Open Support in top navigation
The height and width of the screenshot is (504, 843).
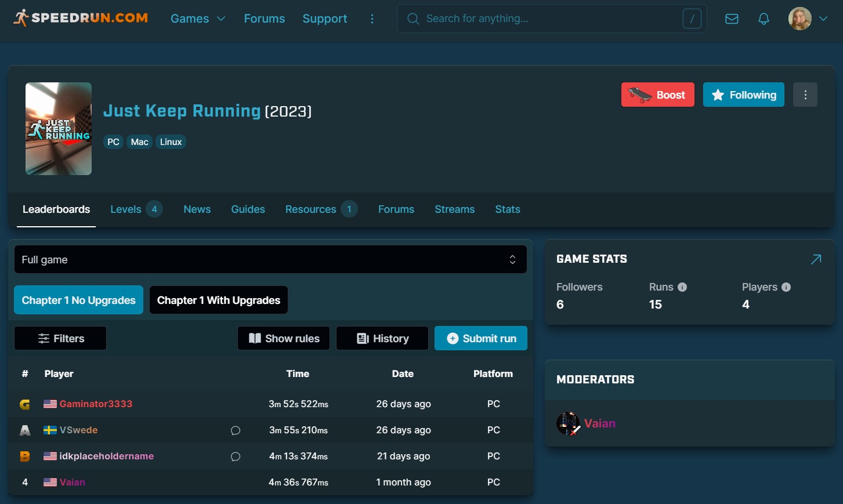[x=325, y=19]
